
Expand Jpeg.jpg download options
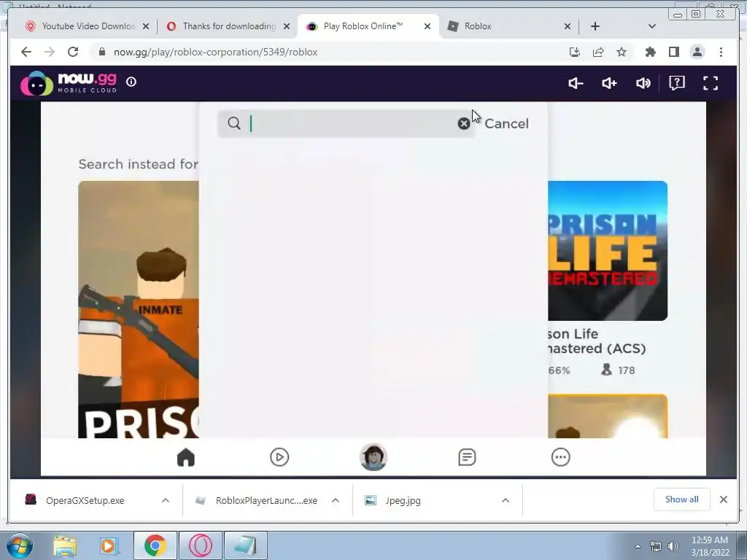coord(506,500)
